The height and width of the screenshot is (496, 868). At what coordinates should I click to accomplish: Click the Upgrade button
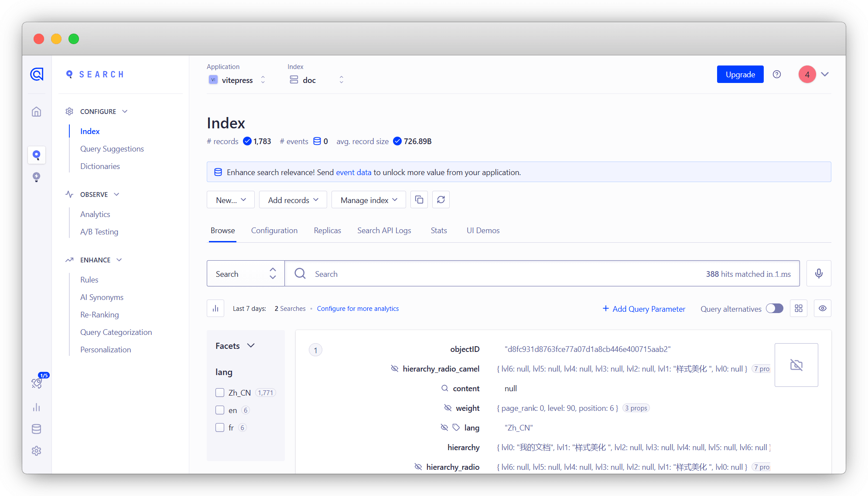point(740,74)
